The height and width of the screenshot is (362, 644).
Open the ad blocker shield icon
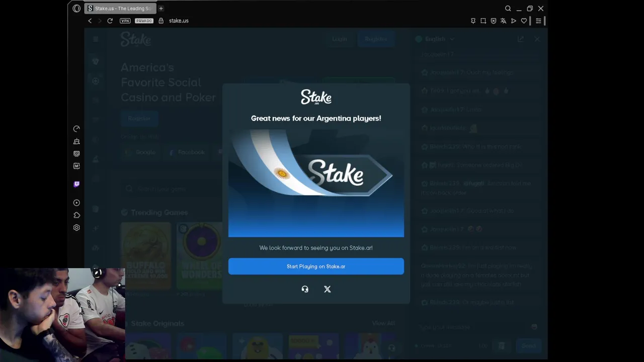click(x=494, y=21)
